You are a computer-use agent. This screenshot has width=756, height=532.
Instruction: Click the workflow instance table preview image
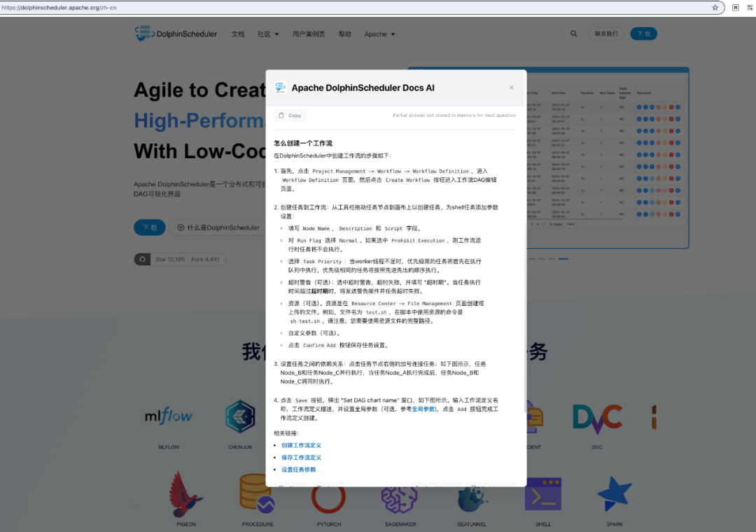coord(608,157)
